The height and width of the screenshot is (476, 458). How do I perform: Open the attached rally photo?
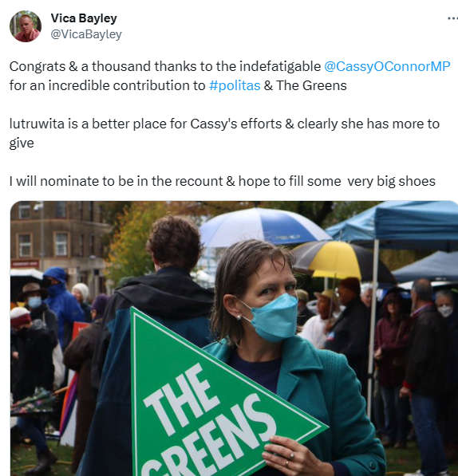point(234,338)
